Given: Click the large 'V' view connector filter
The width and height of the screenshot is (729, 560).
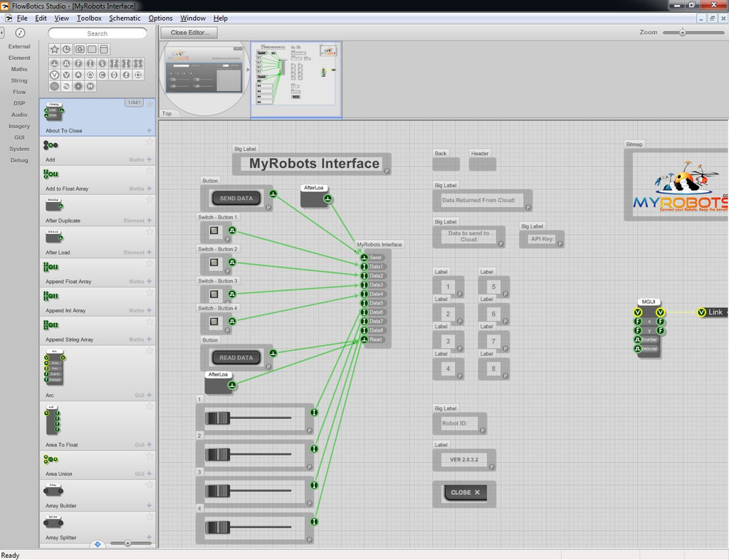Looking at the screenshot, I should coord(54,75).
